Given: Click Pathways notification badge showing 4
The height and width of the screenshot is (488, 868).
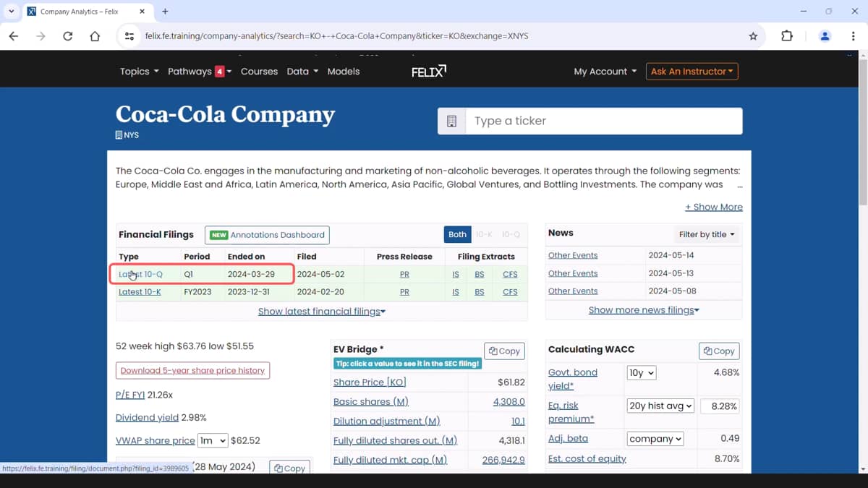Looking at the screenshot, I should pyautogui.click(x=219, y=72).
